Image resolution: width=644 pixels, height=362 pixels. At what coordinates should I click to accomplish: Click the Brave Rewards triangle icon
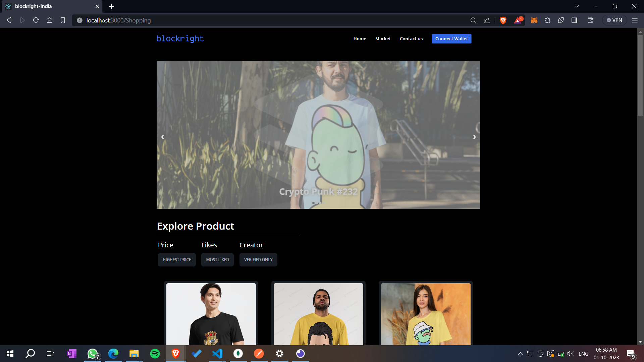coord(518,20)
